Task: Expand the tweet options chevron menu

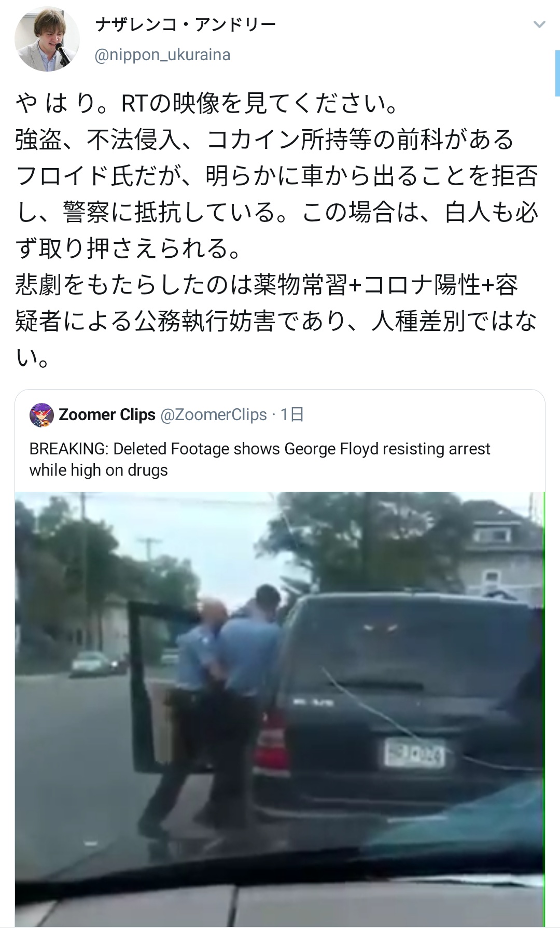Action: (x=539, y=24)
